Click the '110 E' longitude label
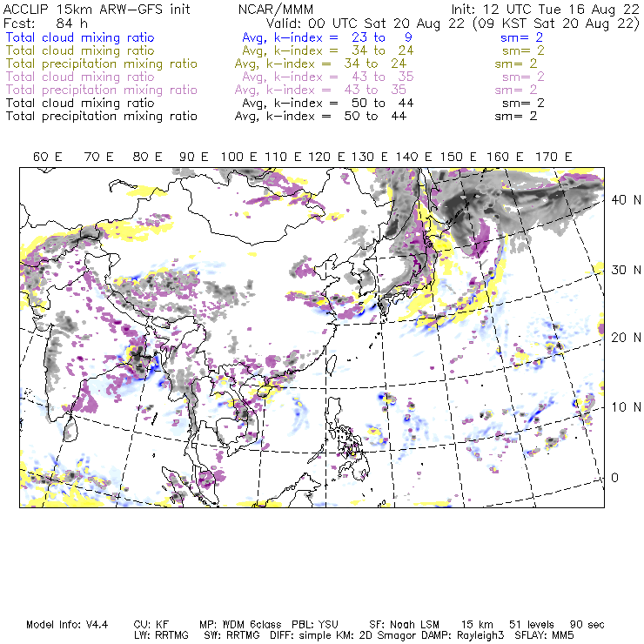644x644 pixels. click(283, 157)
